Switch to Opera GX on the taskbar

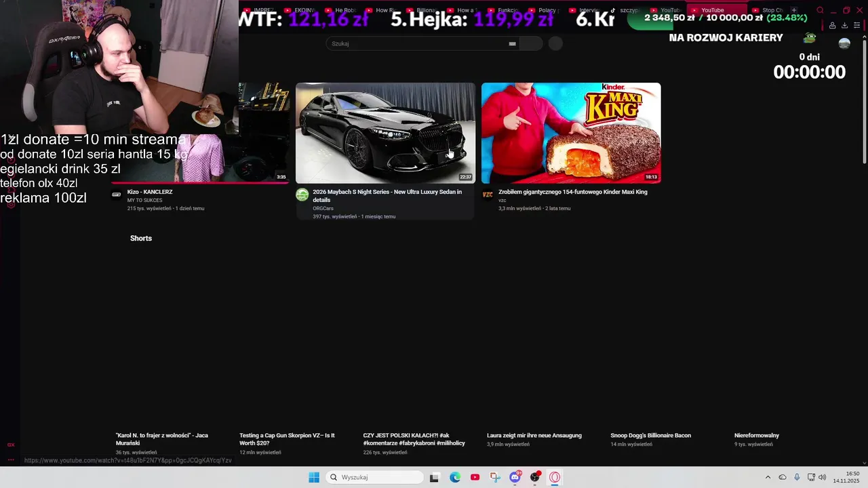(555, 477)
